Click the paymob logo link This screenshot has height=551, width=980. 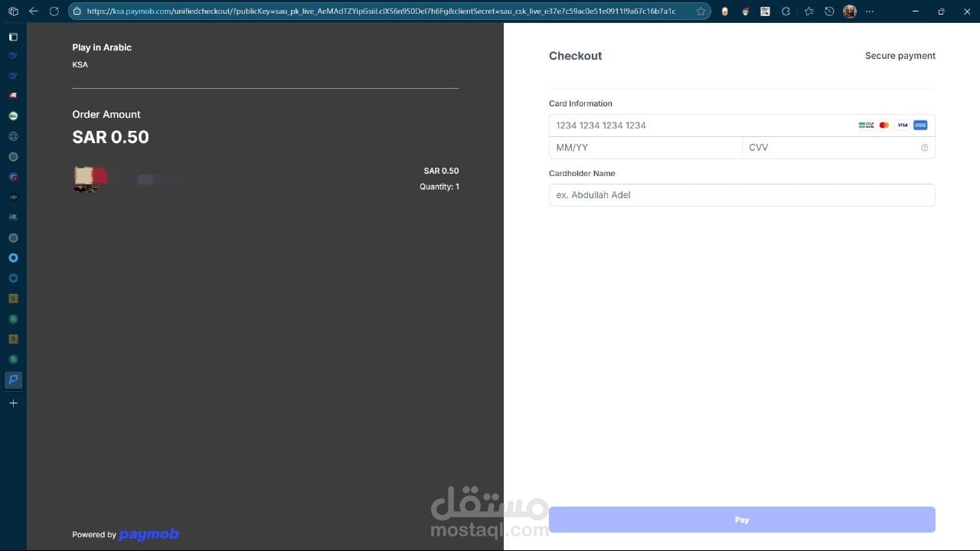149,534
